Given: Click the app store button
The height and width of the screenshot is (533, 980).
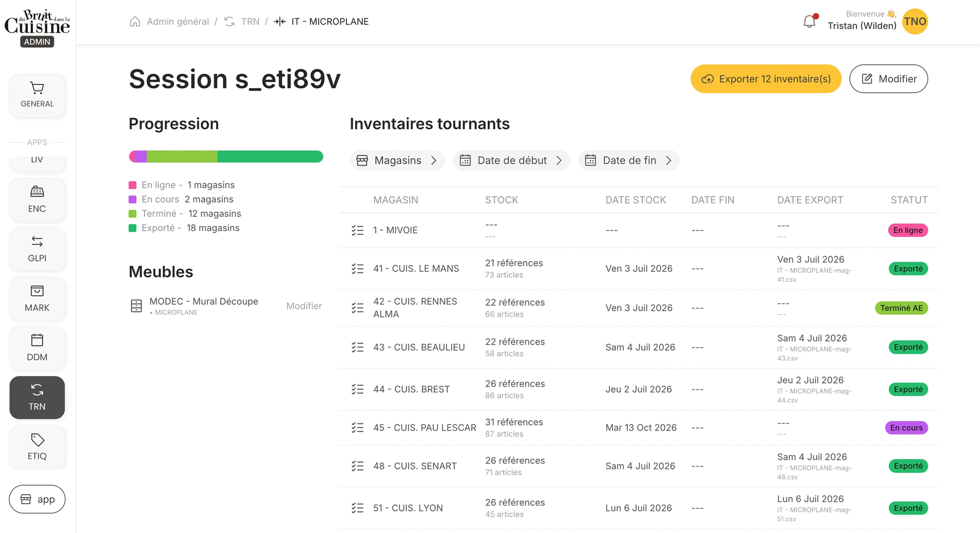Looking at the screenshot, I should (x=37, y=499).
